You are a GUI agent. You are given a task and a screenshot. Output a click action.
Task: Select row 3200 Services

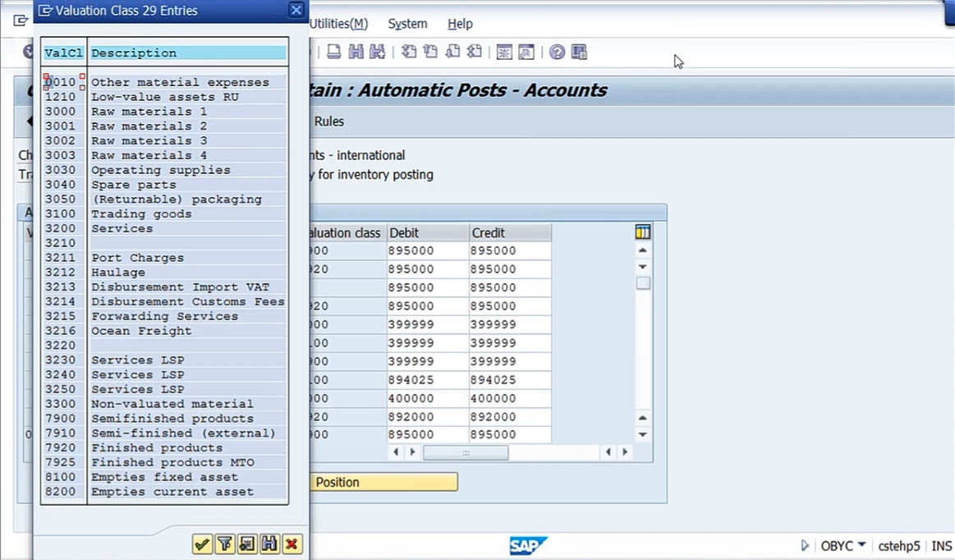165,228
